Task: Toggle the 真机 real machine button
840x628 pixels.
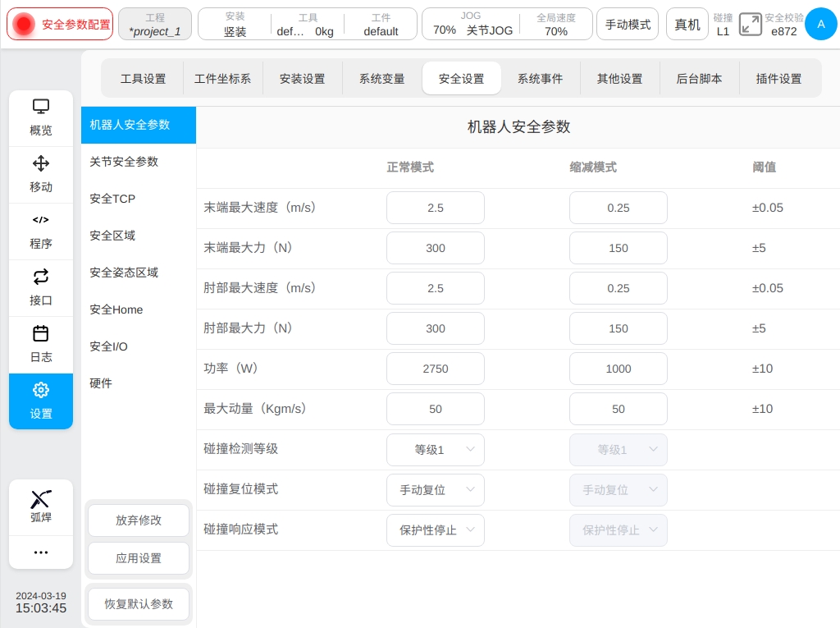Action: click(x=687, y=25)
